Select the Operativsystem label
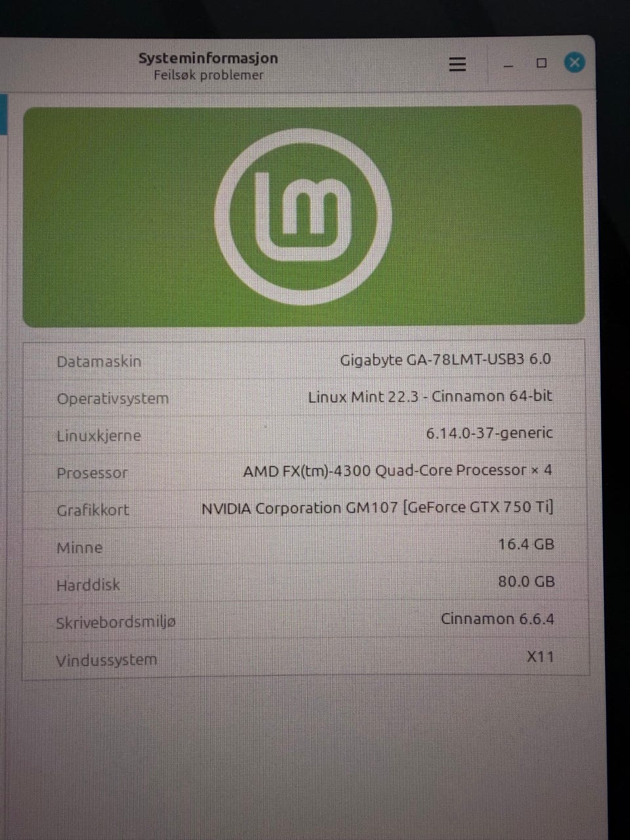 point(113,399)
